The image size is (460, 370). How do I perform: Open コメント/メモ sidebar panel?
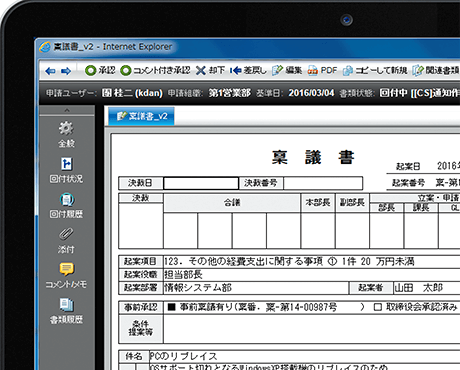coord(66,276)
